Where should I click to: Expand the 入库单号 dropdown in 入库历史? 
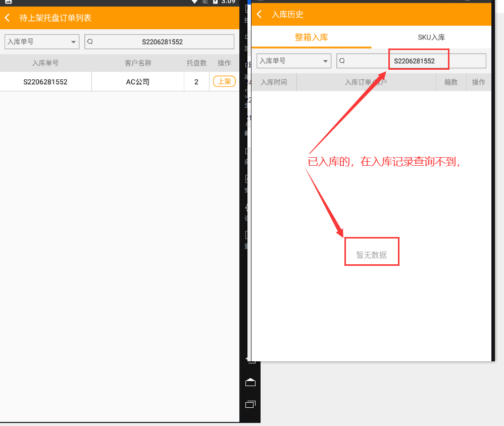[293, 61]
